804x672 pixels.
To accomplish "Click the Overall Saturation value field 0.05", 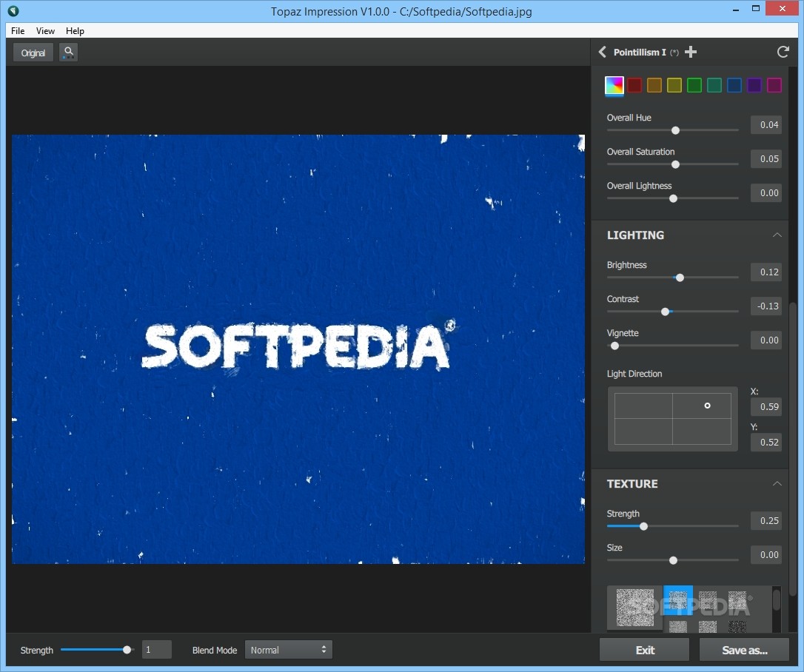I will pyautogui.click(x=766, y=159).
